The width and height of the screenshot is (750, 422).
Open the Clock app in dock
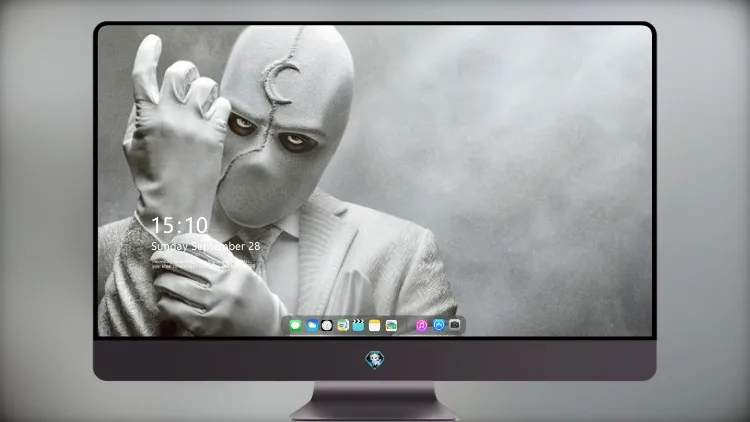point(327,325)
